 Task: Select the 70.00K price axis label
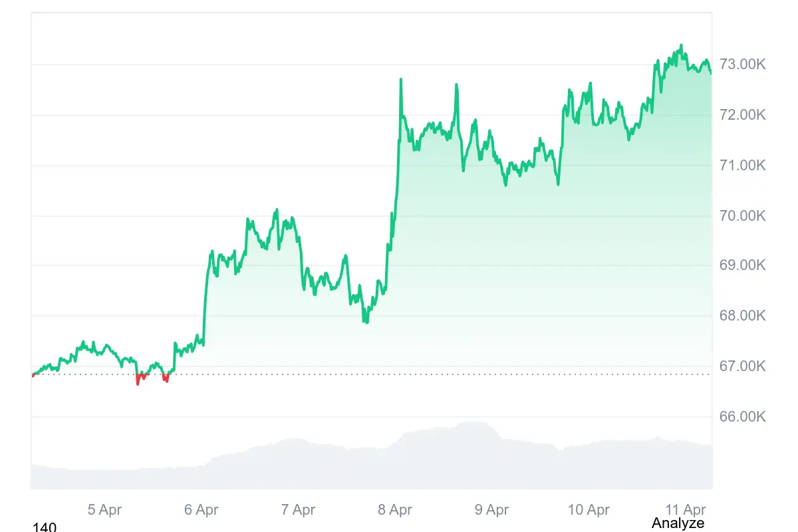click(743, 216)
